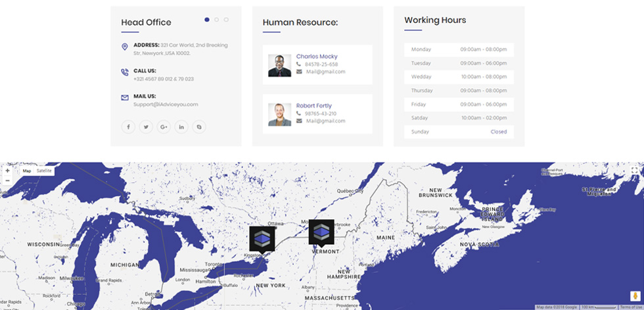Click phone number 98765-43-210
The image size is (644, 310).
(321, 113)
